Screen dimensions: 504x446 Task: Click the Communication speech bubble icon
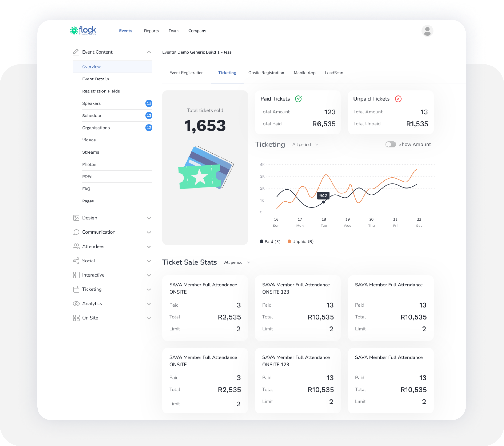76,232
